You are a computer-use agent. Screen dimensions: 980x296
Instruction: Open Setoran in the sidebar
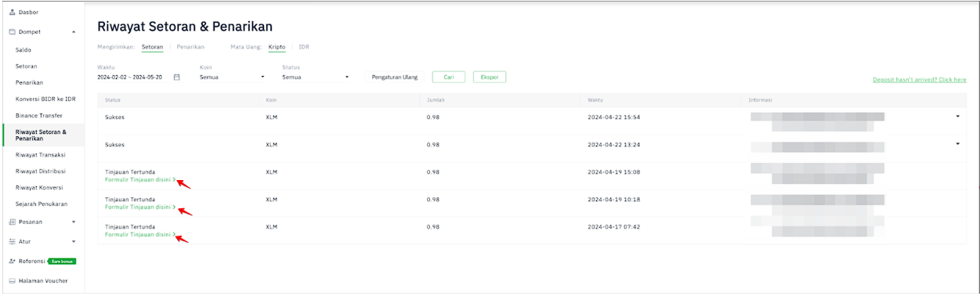(x=27, y=66)
